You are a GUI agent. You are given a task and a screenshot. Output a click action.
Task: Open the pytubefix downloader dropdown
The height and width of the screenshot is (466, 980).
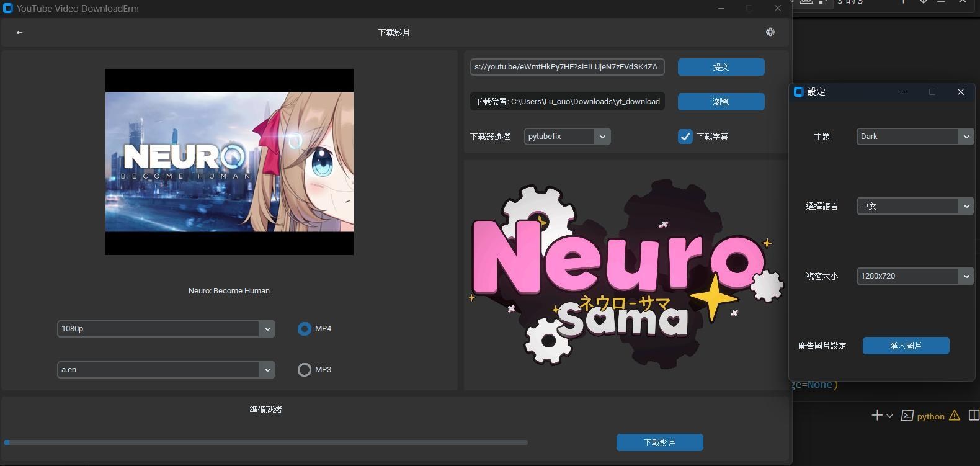(567, 137)
